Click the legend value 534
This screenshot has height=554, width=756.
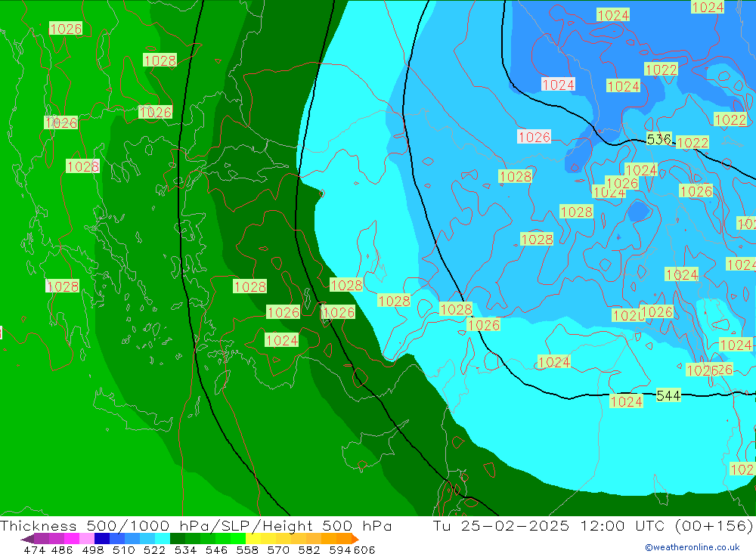click(x=185, y=549)
